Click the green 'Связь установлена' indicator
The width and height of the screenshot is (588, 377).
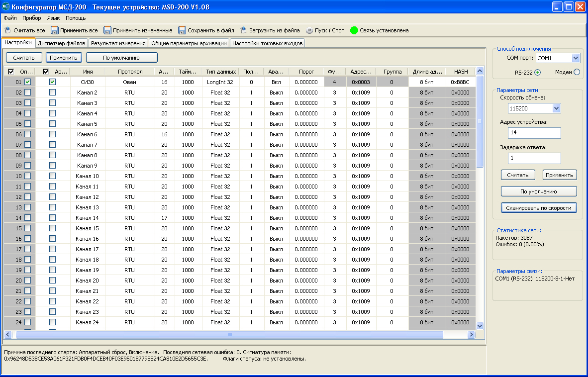click(354, 30)
